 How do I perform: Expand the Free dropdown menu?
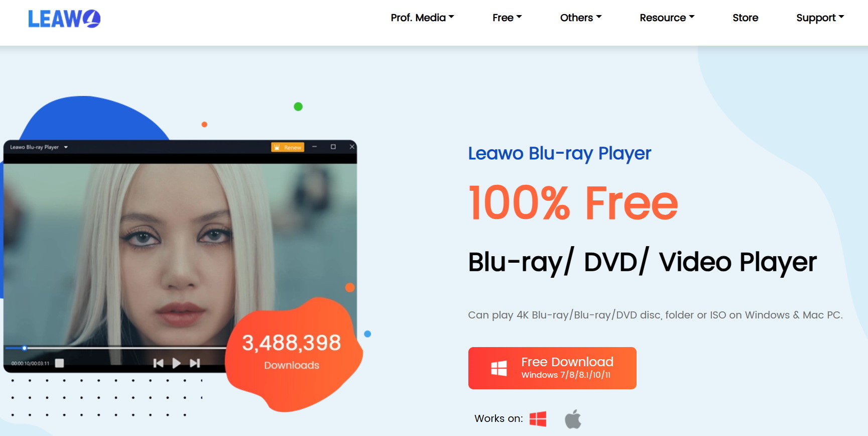pos(507,18)
